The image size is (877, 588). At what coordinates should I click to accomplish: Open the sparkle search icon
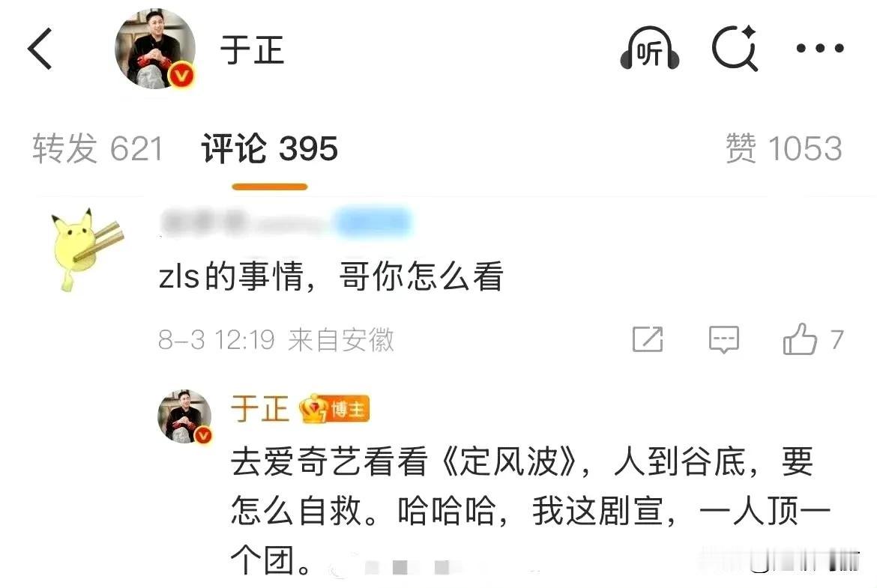click(x=735, y=49)
